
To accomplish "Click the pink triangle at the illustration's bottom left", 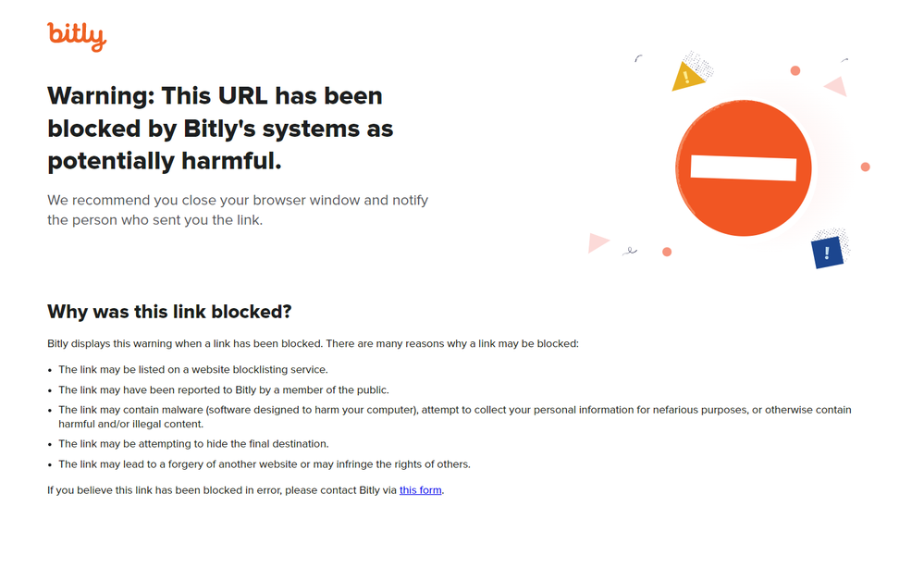I will [x=597, y=242].
